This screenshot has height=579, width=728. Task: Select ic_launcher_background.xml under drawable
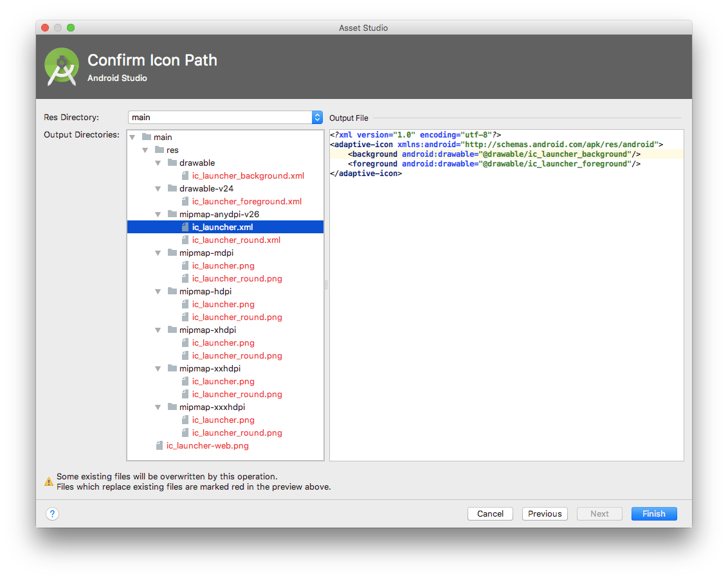point(248,175)
